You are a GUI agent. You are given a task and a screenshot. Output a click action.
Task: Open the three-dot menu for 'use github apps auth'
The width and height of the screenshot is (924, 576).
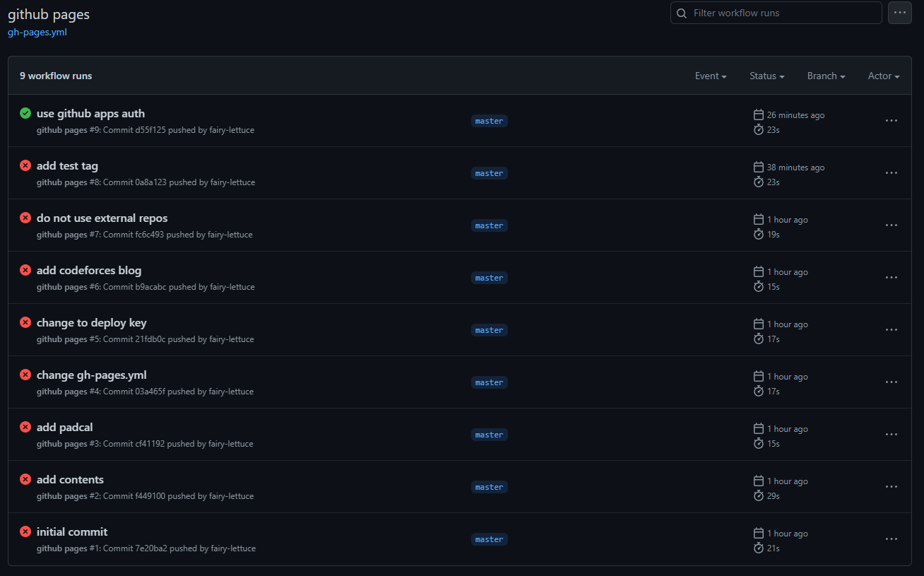tap(892, 121)
